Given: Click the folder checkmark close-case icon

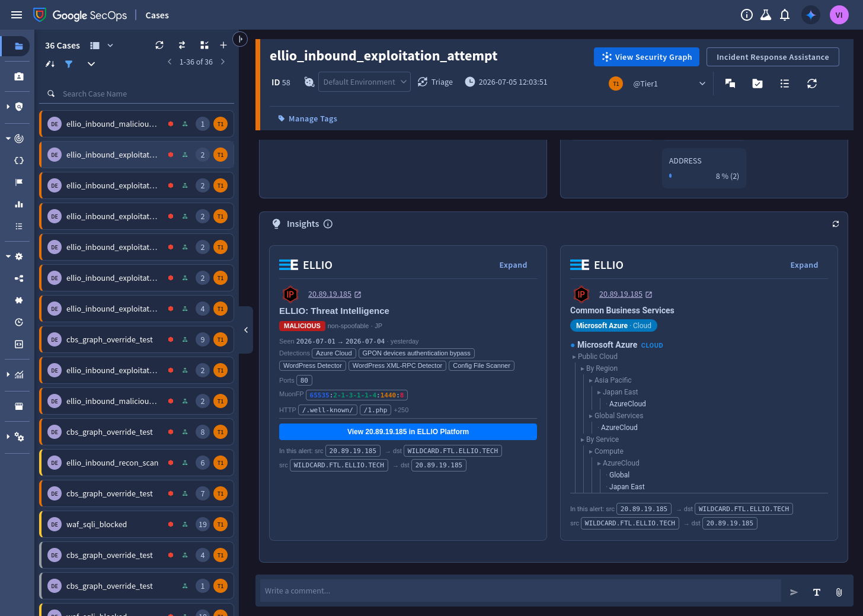Looking at the screenshot, I should click(x=757, y=84).
